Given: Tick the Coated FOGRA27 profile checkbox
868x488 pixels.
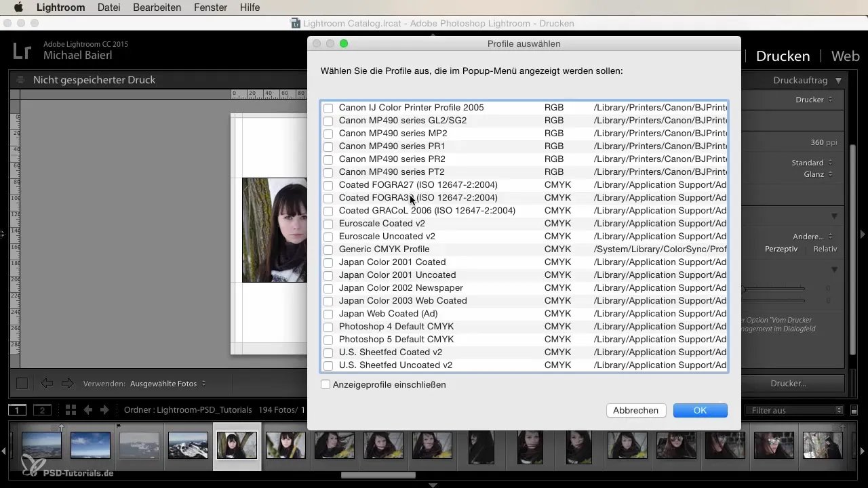Looking at the screenshot, I should 328,185.
